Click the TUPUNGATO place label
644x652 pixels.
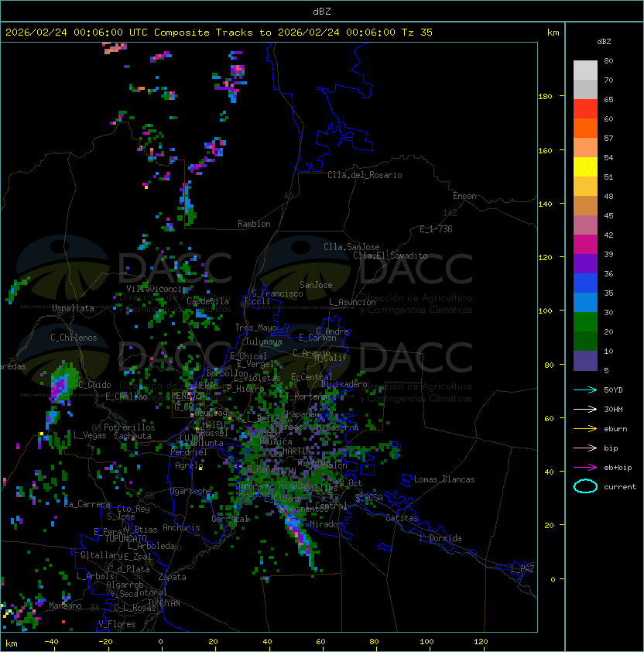(x=125, y=538)
